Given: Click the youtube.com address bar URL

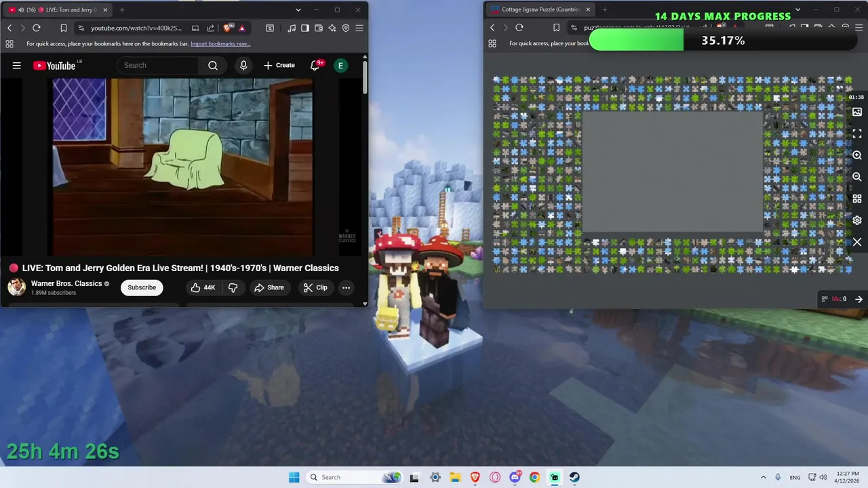Looking at the screenshot, I should pyautogui.click(x=136, y=28).
